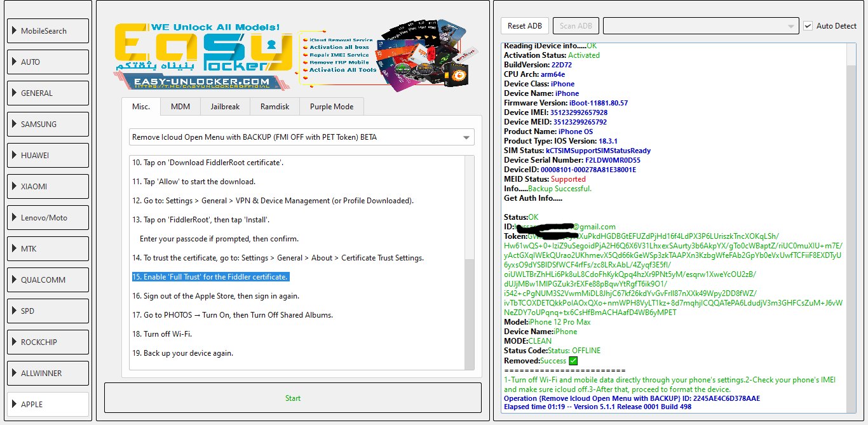The height and width of the screenshot is (425, 868).
Task: Expand the AUTO sidebar section
Action: tap(48, 62)
